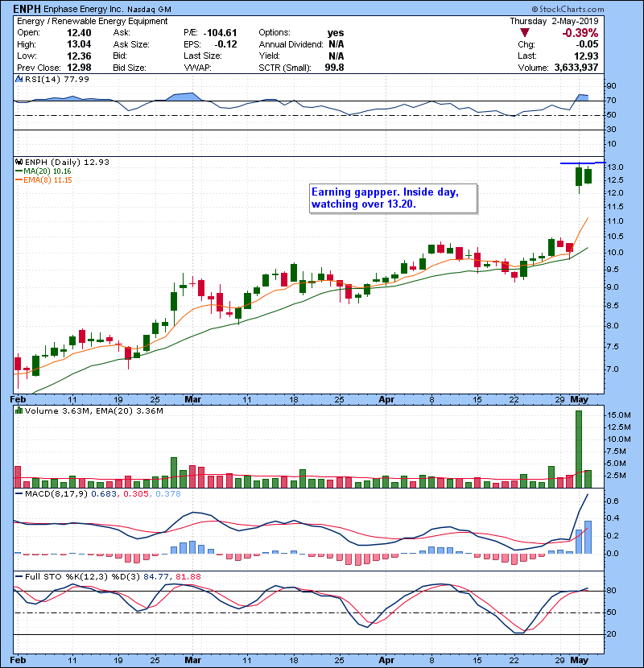Click the stochastic %D value 81.88

[x=188, y=576]
